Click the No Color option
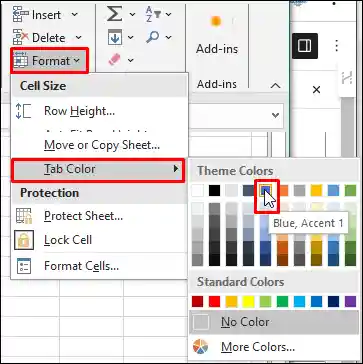This screenshot has height=364, width=363. (273, 322)
